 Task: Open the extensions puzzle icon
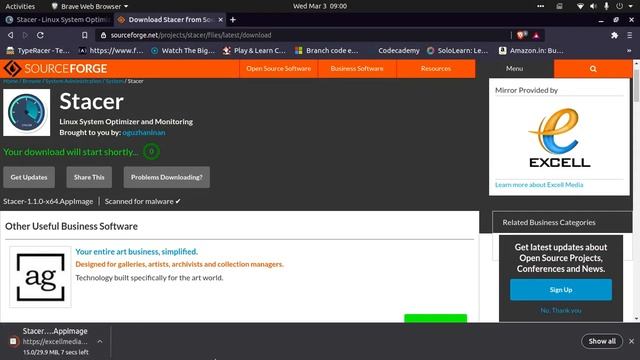614,36
